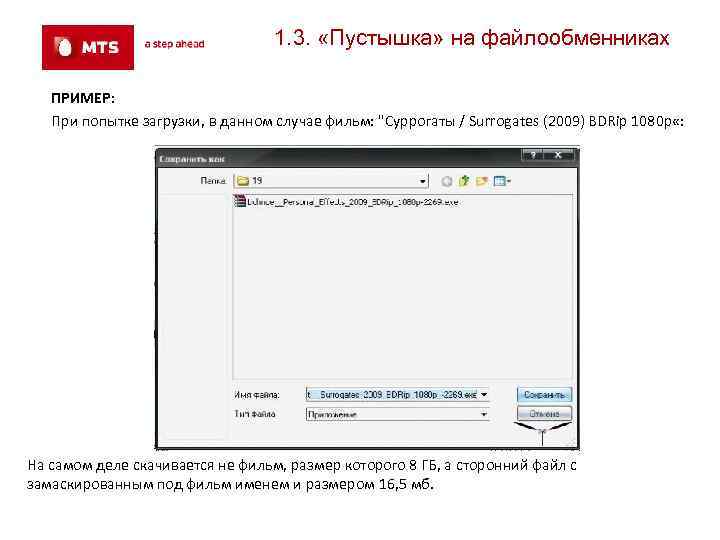Close the Save As dialog with X
The height and width of the screenshot is (540, 720).
coord(559,155)
